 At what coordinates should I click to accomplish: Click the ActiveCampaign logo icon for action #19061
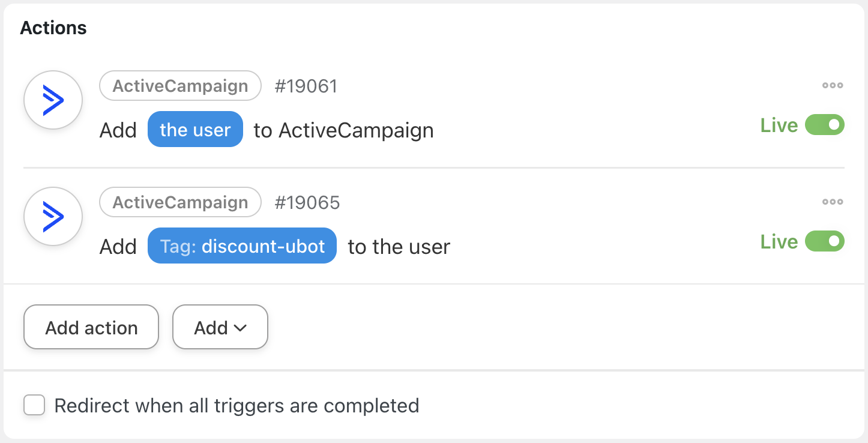point(53,100)
